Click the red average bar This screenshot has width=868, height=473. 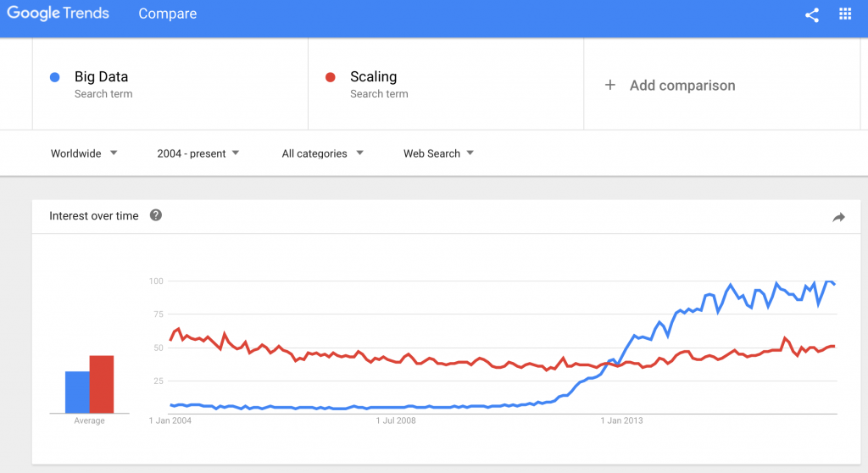click(x=102, y=384)
